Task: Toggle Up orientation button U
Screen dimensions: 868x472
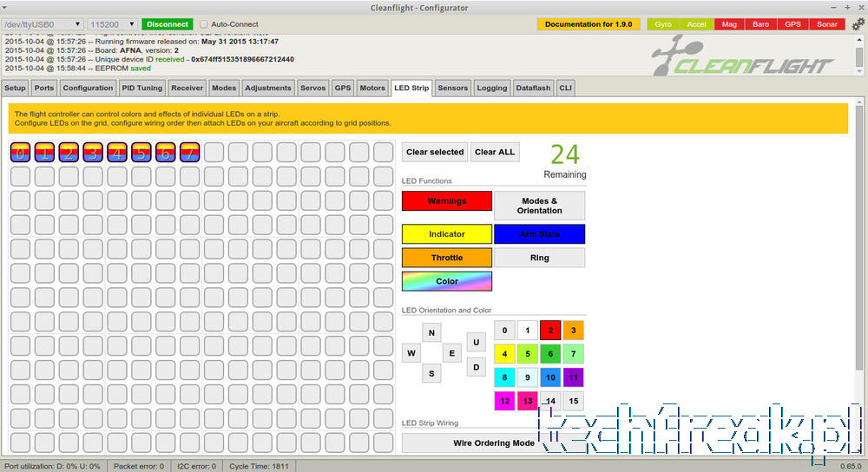Action: coord(476,342)
